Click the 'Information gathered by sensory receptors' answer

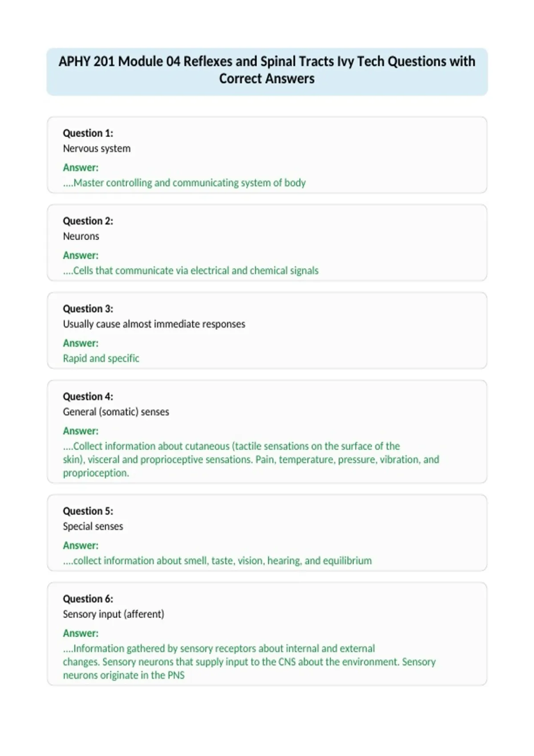click(249, 662)
